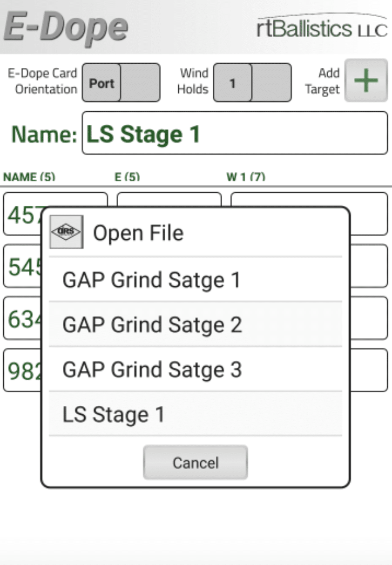Click the E (5) column header

pyautogui.click(x=127, y=177)
